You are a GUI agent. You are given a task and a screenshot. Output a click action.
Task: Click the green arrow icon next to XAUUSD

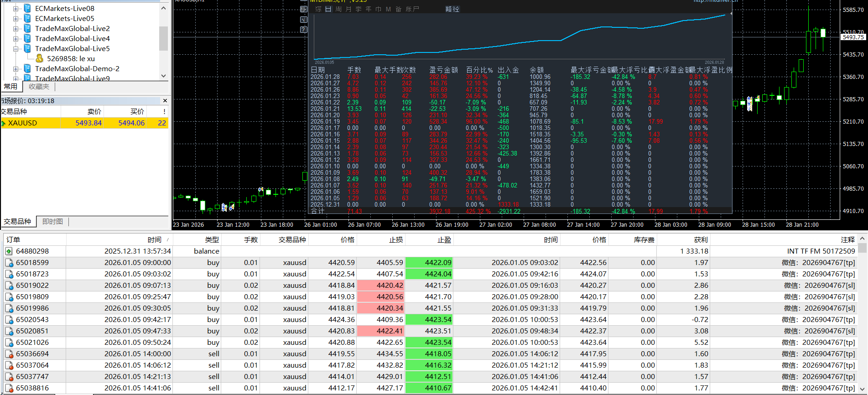[4, 123]
